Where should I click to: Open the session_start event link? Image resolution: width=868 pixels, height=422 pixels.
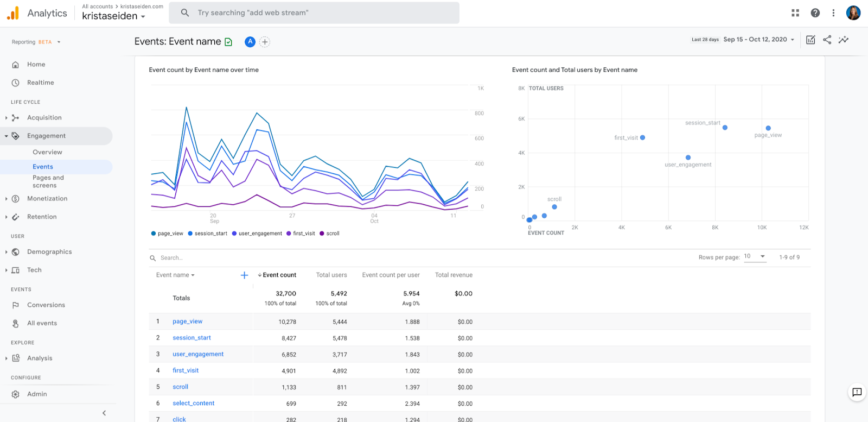pyautogui.click(x=192, y=338)
